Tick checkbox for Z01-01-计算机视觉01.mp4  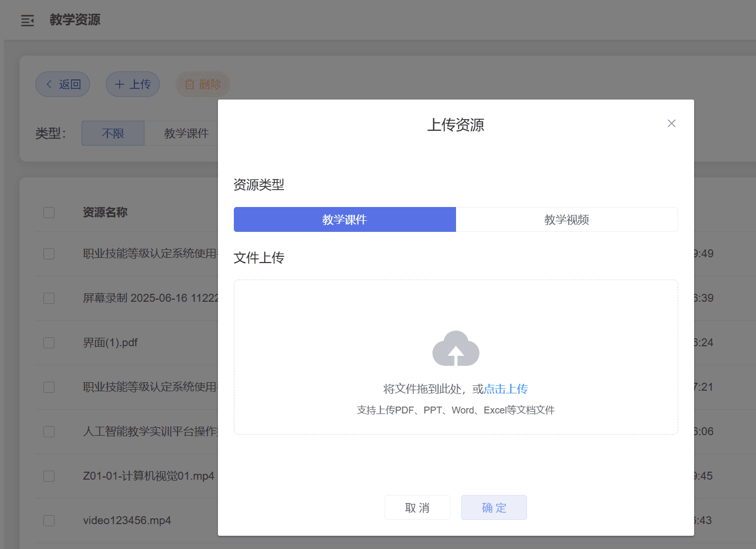tap(49, 476)
